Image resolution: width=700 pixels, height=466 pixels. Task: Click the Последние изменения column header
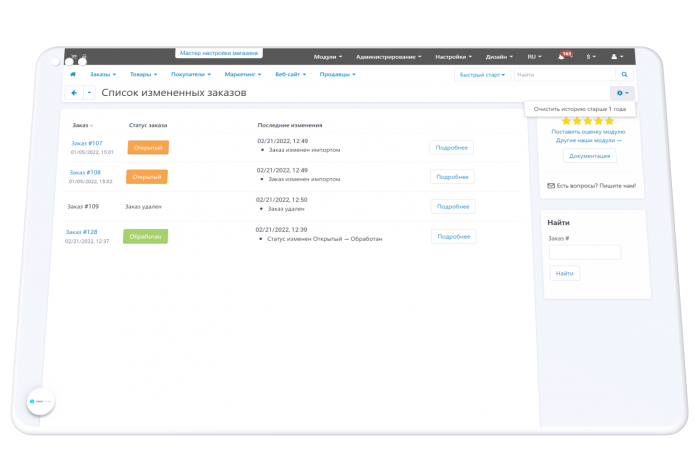pos(290,125)
